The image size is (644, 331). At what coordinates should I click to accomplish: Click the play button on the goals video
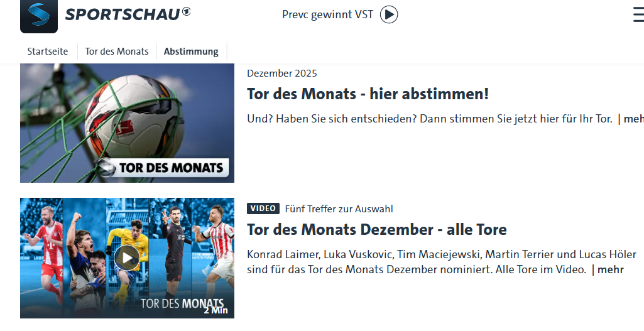coord(127,258)
